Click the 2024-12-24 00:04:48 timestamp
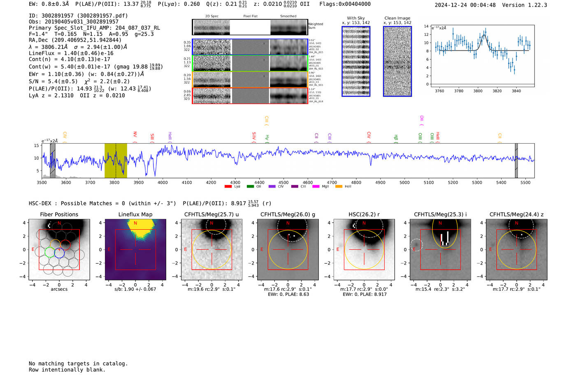Image resolution: width=576 pixels, height=392 pixels. pos(465,5)
